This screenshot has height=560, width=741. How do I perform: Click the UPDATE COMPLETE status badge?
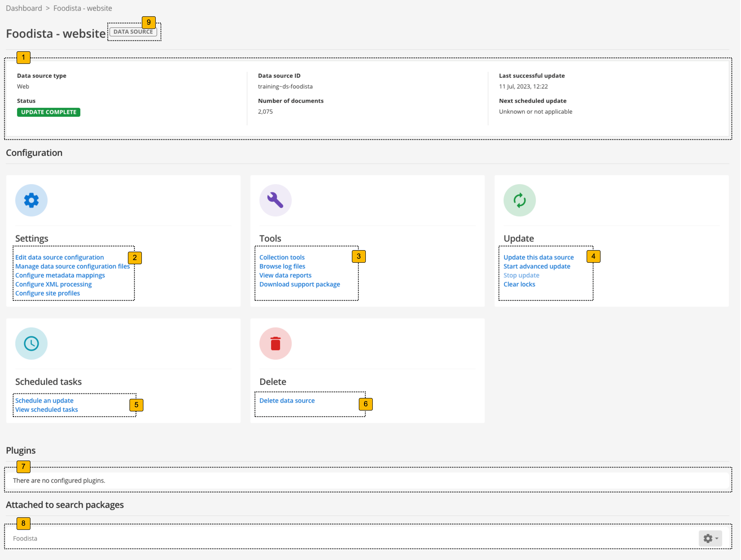(48, 112)
